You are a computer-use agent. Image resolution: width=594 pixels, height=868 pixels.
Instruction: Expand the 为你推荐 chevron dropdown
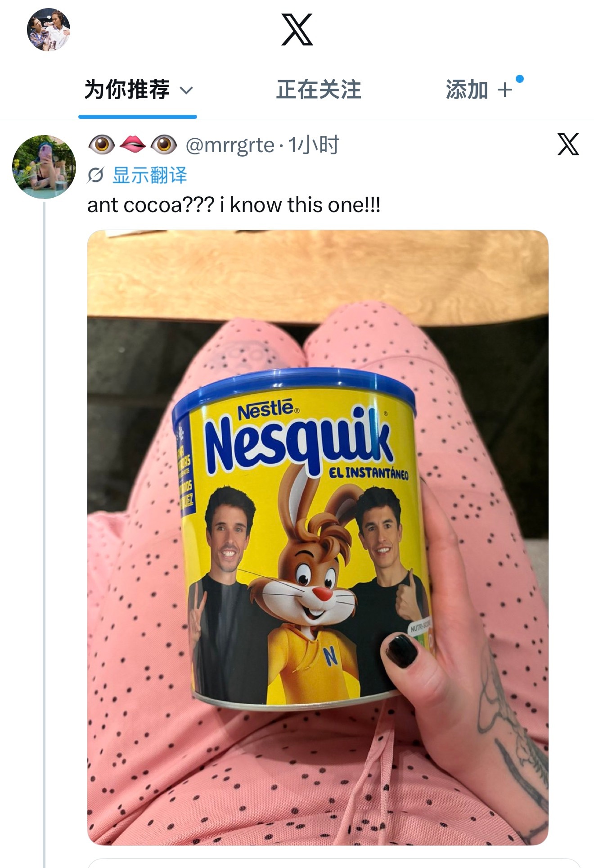[x=186, y=90]
